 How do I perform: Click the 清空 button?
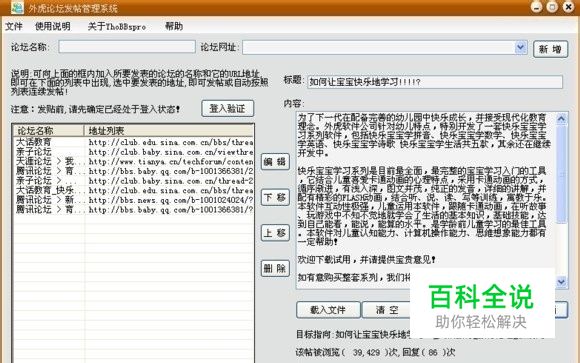click(387, 310)
